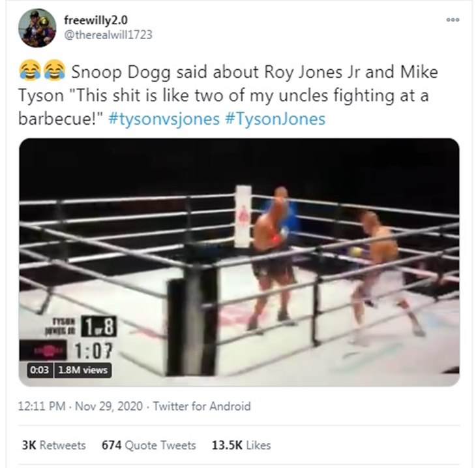The image size is (476, 468).
Task: View the 674 Quote Tweets list
Action: point(149,446)
